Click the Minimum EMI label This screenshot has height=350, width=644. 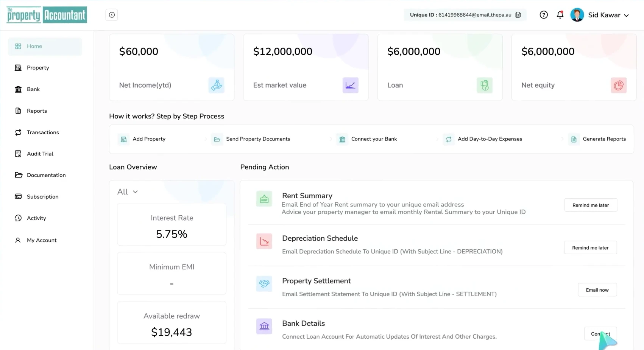click(172, 267)
